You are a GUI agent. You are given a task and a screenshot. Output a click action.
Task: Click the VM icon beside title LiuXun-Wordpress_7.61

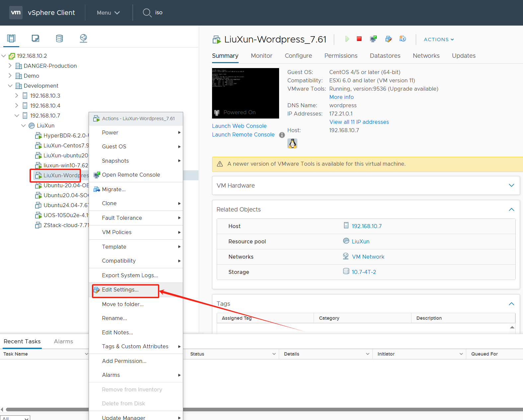pyautogui.click(x=217, y=40)
